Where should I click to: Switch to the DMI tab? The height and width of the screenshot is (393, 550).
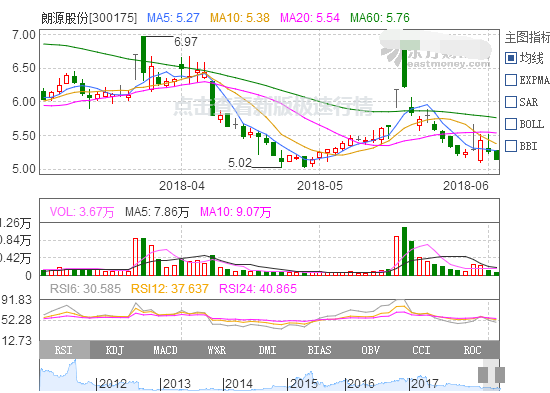(x=267, y=350)
